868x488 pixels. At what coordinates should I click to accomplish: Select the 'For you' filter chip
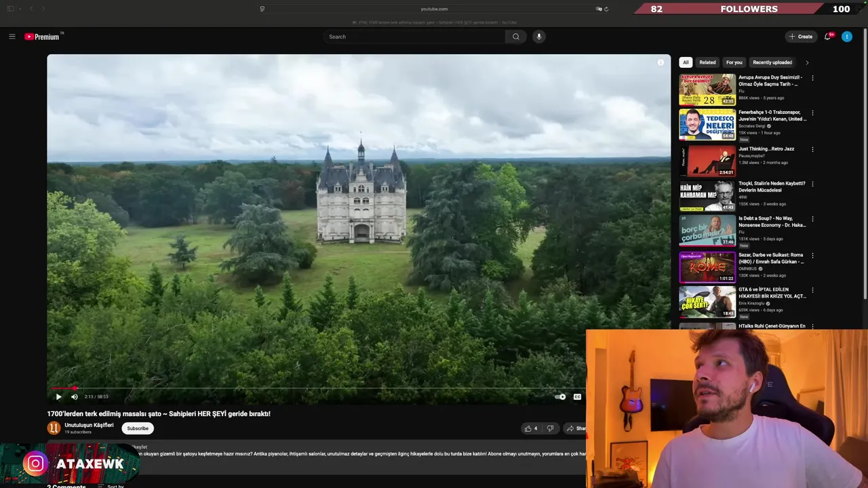(734, 62)
